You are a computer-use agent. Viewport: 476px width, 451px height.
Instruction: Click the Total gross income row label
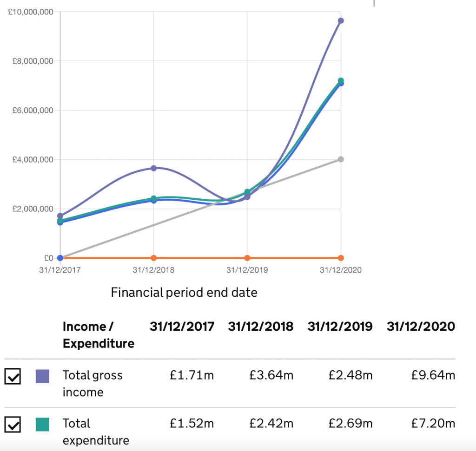[x=93, y=384]
